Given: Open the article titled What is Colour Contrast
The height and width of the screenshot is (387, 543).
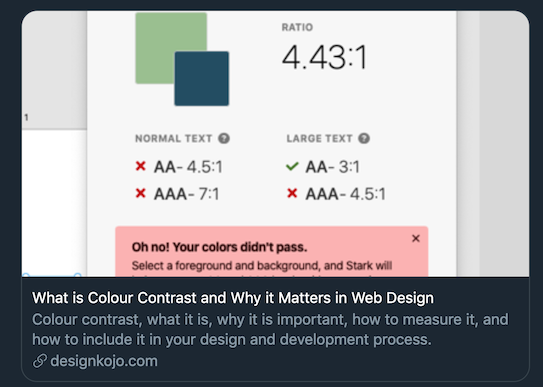Looking at the screenshot, I should tap(233, 298).
